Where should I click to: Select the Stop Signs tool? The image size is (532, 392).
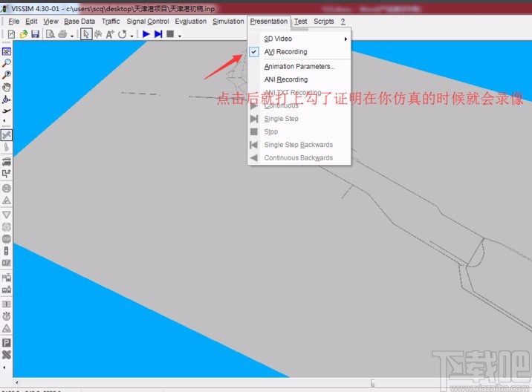point(7,239)
